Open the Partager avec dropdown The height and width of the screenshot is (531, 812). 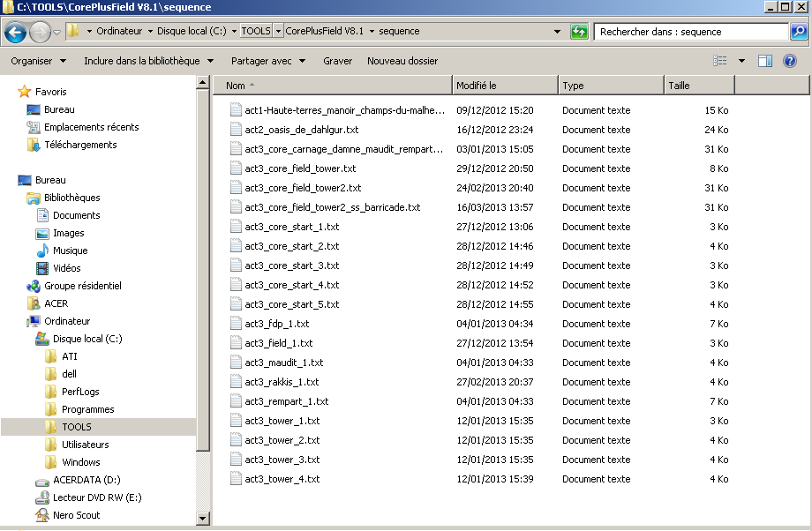(267, 61)
